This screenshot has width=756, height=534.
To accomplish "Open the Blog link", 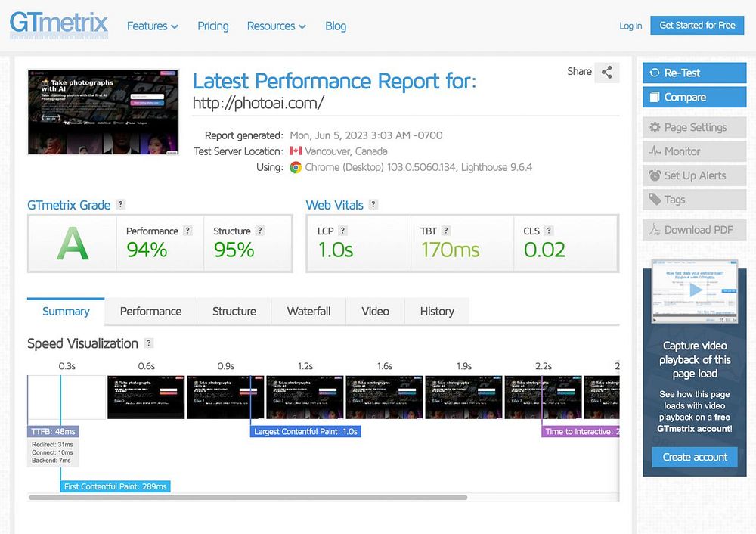I will 336,26.
